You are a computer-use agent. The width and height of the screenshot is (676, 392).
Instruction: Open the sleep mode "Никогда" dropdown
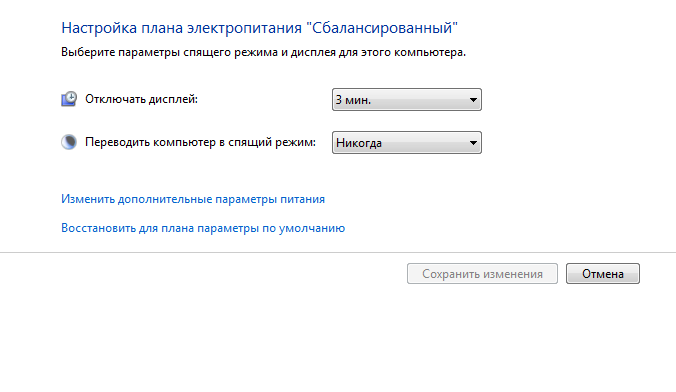pos(407,143)
